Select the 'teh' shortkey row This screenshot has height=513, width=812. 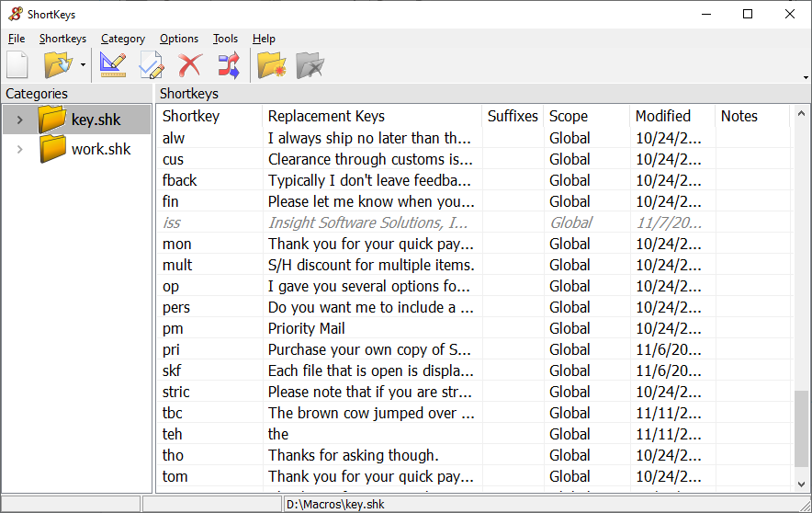click(474, 434)
